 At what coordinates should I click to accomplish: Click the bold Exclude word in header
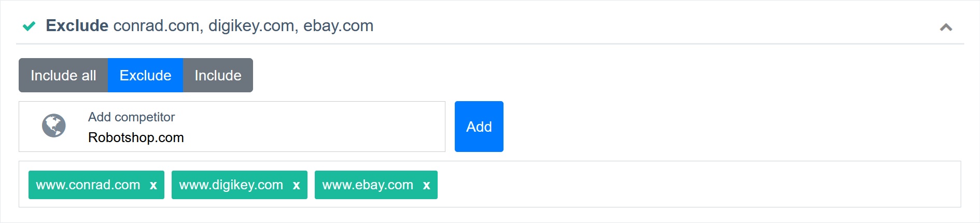coord(77,25)
